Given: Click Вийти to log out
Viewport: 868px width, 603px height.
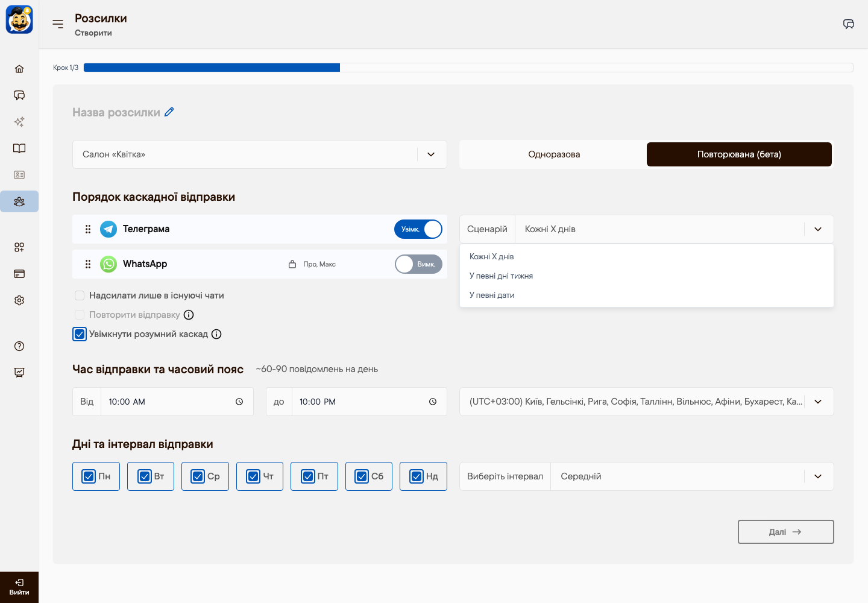Looking at the screenshot, I should point(19,587).
